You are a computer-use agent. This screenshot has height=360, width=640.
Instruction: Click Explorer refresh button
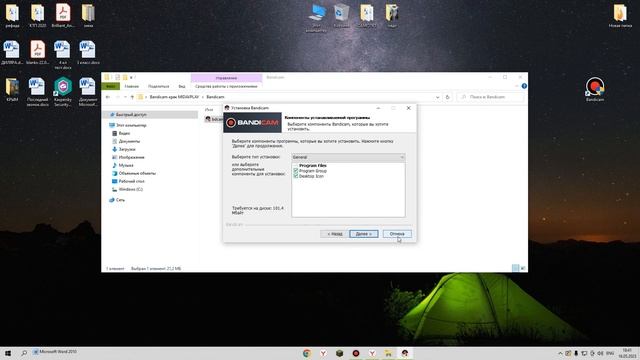pyautogui.click(x=447, y=97)
